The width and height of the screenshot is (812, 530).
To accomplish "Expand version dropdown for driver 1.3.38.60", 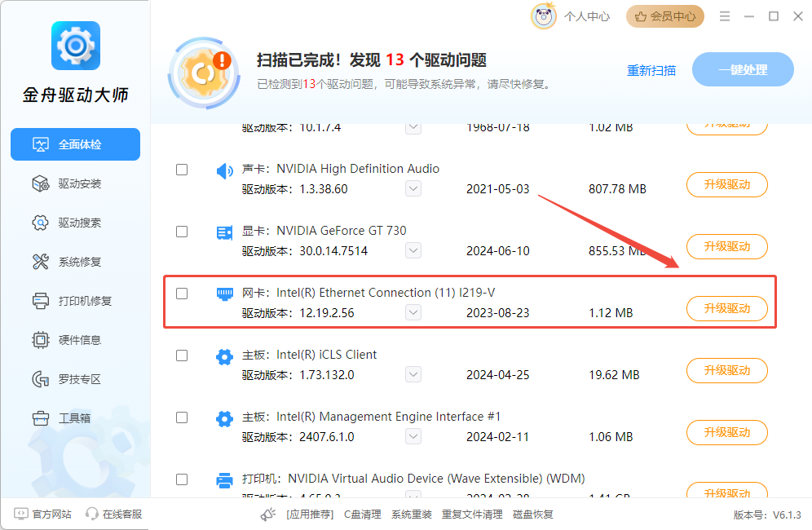I will 413,189.
